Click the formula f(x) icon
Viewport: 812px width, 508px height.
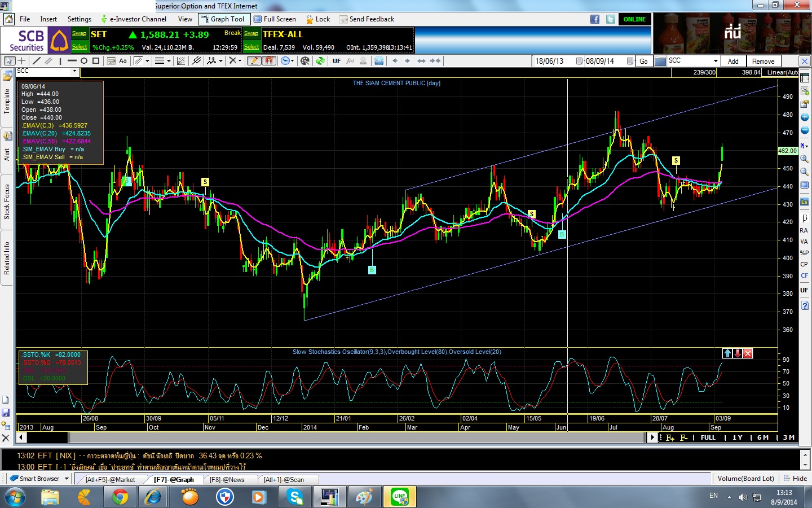pos(350,61)
